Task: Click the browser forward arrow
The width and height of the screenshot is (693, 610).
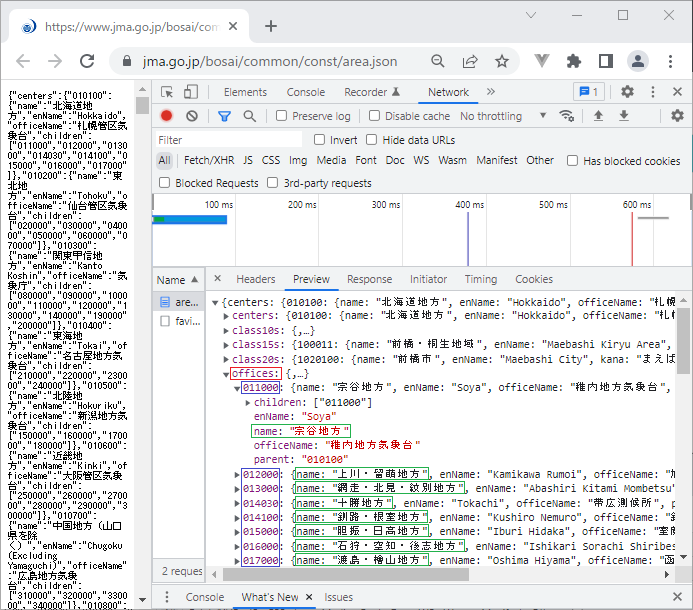Action: pos(55,61)
